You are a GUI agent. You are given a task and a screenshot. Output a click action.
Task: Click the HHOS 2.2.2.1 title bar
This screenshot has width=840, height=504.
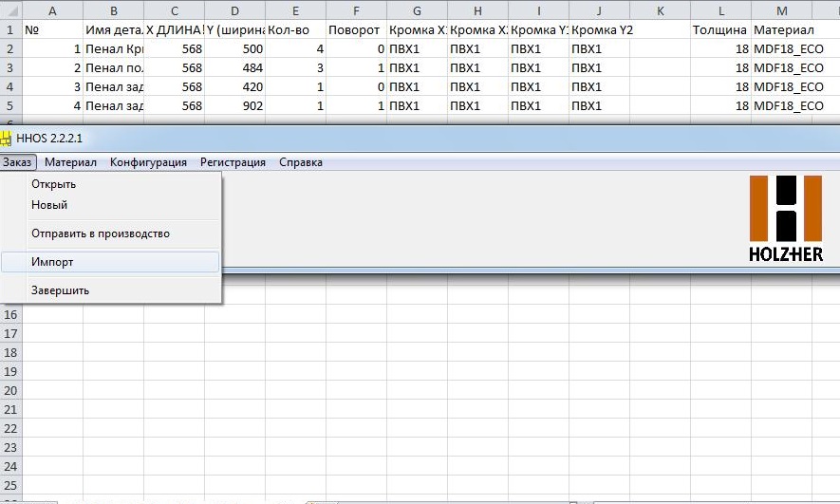point(420,139)
